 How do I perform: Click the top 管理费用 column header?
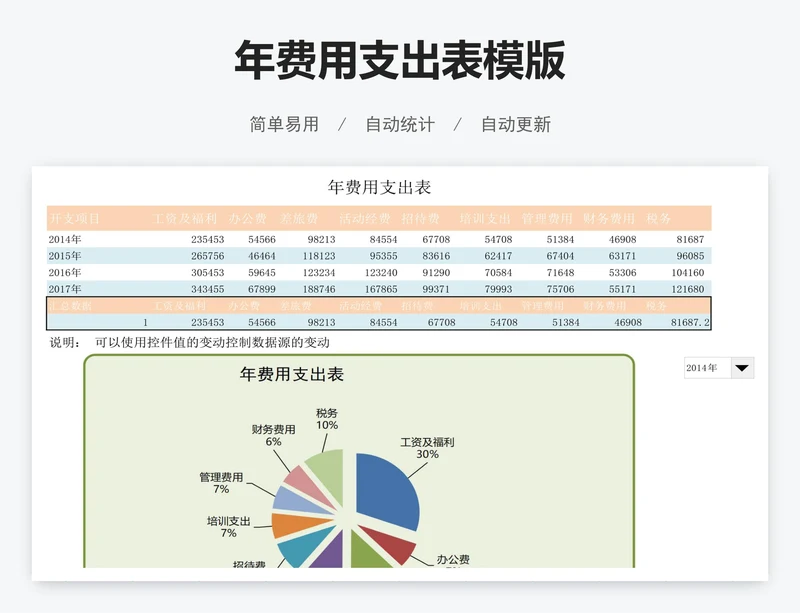[x=547, y=219]
